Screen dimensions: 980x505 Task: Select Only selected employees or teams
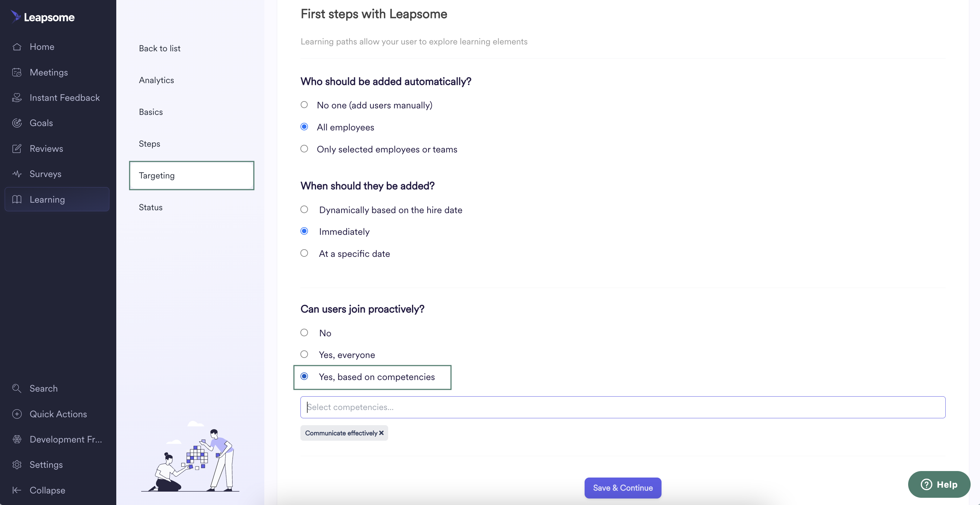point(304,149)
